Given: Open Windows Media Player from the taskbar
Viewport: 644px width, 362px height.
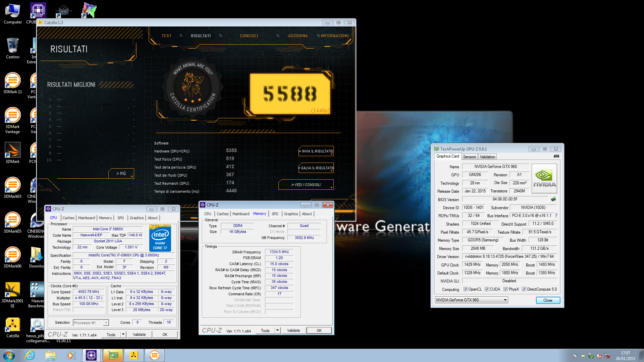Looking at the screenshot, I should pos(71,355).
